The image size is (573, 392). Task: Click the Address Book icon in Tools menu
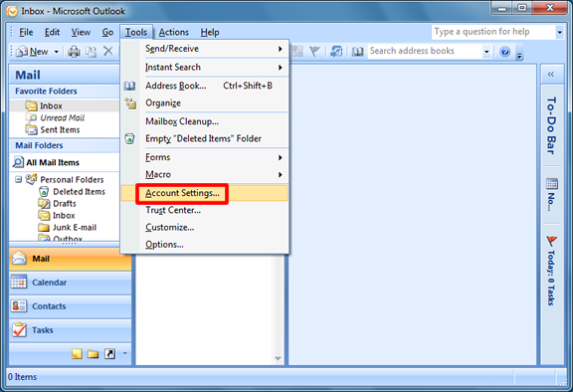(129, 86)
